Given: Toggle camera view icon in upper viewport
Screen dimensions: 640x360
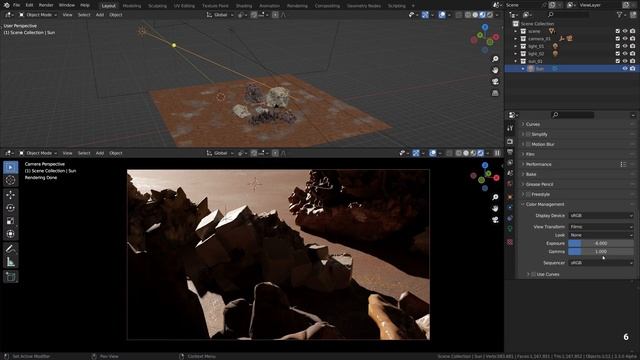Looking at the screenshot, I should (495, 82).
